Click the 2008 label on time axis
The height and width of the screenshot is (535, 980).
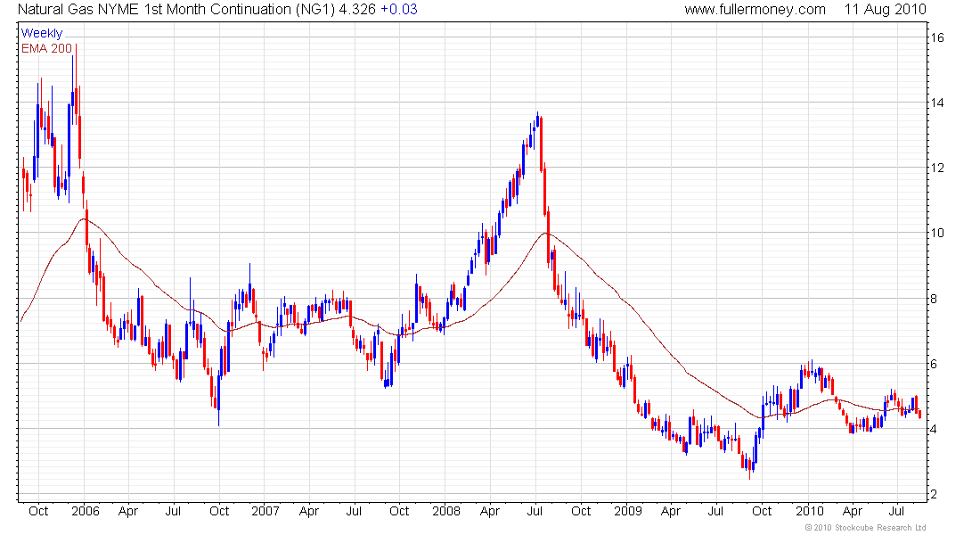pos(446,511)
